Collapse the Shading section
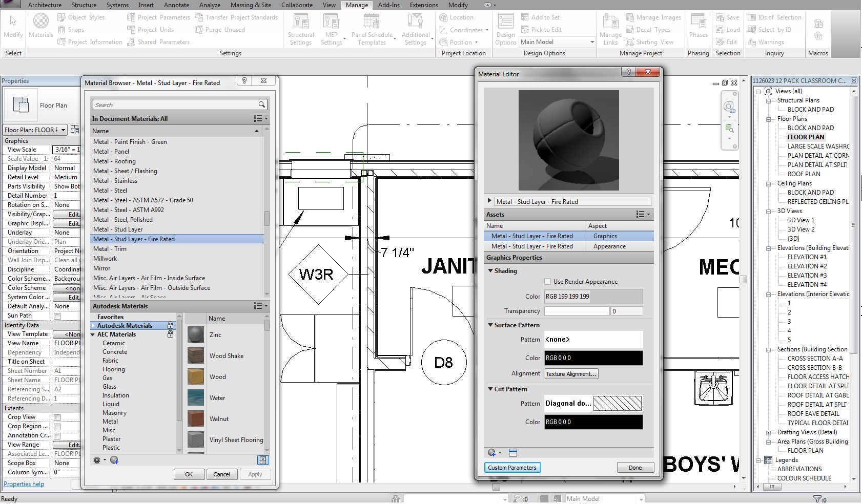Image resolution: width=862 pixels, height=504 pixels. [490, 271]
